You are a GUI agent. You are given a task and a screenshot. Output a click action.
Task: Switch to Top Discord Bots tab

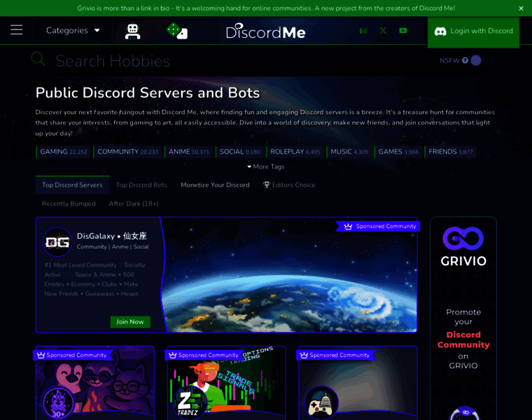tap(141, 185)
